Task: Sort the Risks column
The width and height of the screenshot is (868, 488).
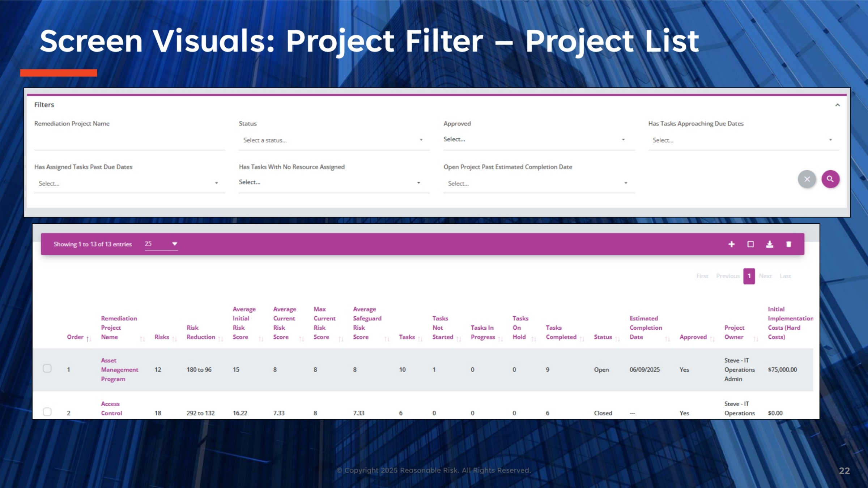Action: point(174,339)
